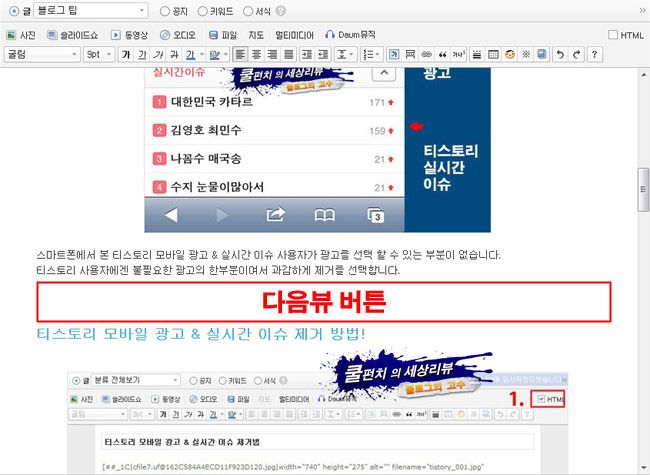Toggle underline formatting
This screenshot has height=475, width=650.
pos(142,55)
